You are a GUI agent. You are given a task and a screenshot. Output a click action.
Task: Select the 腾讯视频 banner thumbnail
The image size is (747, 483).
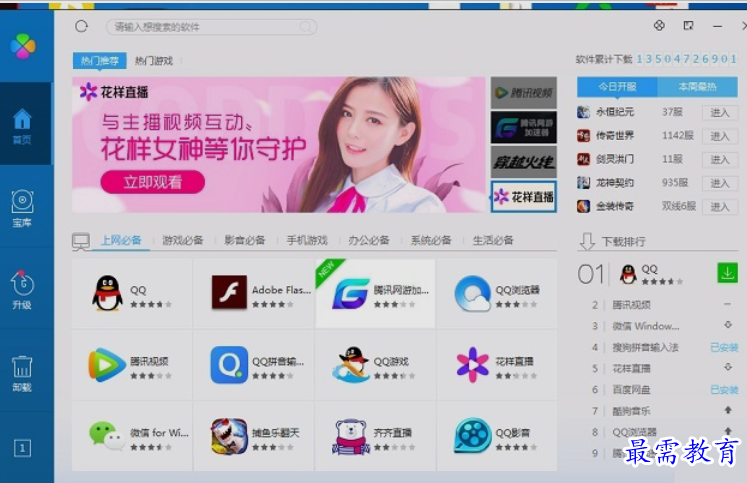pos(524,92)
